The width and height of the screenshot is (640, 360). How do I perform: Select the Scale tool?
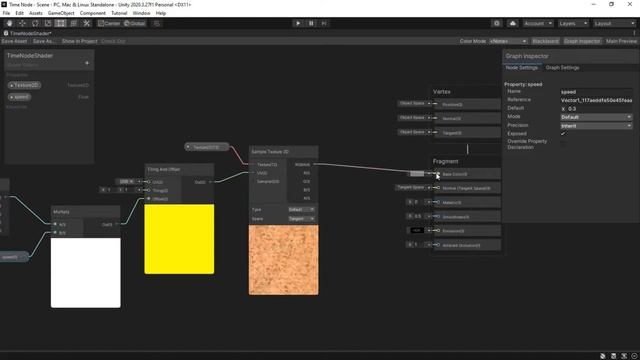click(48, 23)
